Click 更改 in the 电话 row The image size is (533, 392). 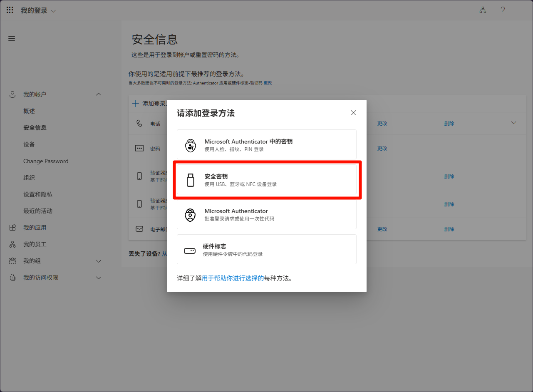(382, 124)
